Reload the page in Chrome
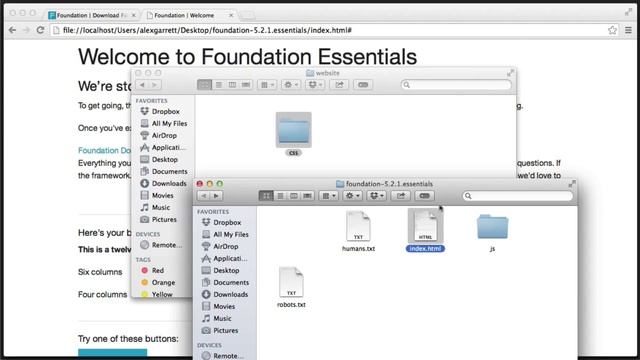The image size is (640, 360). (40, 30)
